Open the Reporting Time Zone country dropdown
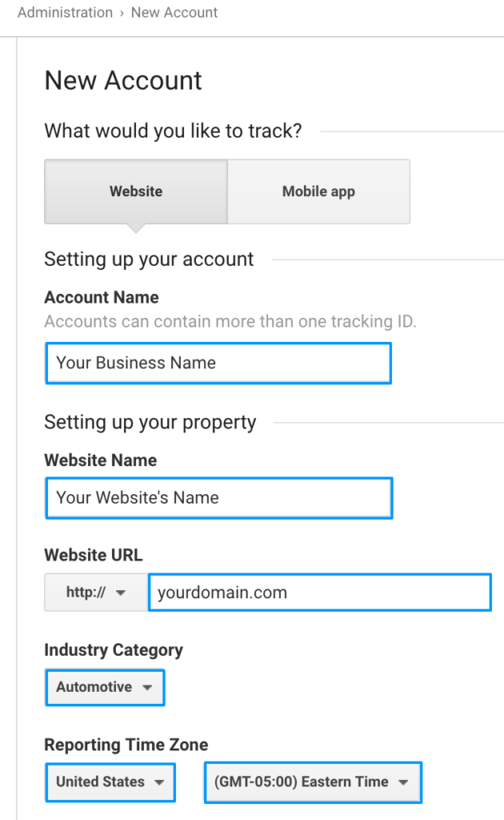 tap(110, 782)
